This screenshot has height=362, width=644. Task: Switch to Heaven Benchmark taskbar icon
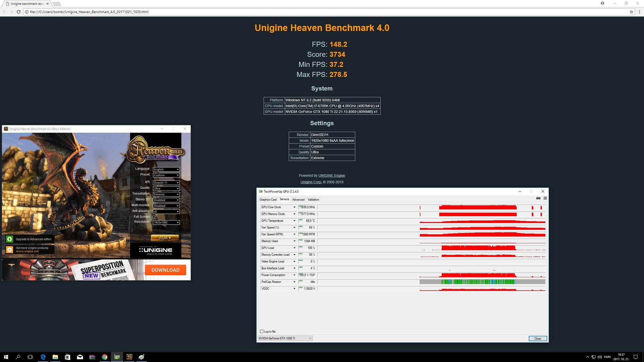(129, 357)
